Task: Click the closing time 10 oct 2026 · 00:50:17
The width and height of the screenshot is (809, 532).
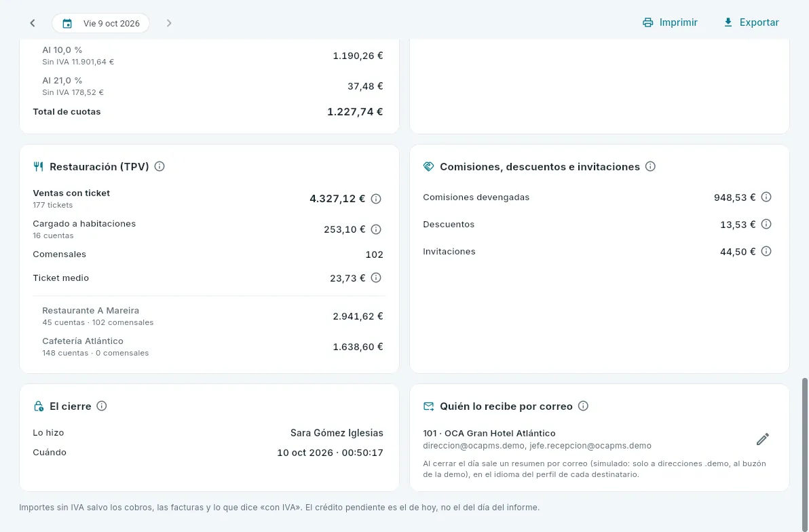Action: [x=331, y=453]
